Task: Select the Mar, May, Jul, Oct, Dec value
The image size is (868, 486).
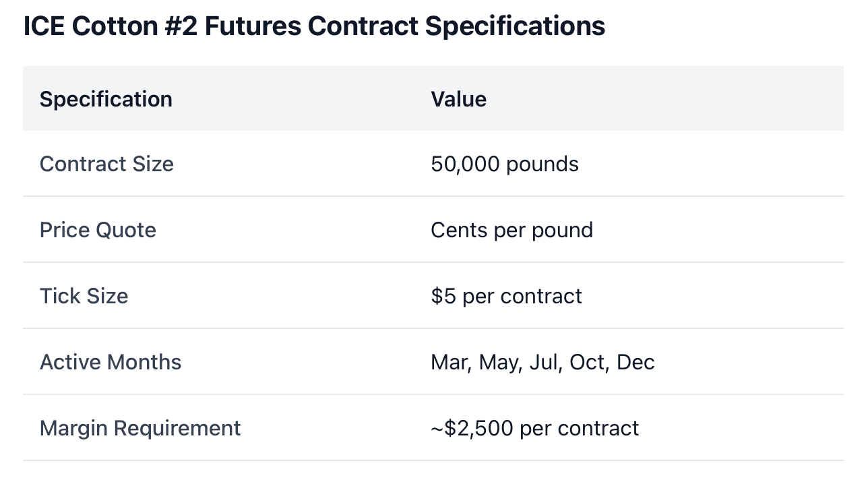Action: point(543,362)
